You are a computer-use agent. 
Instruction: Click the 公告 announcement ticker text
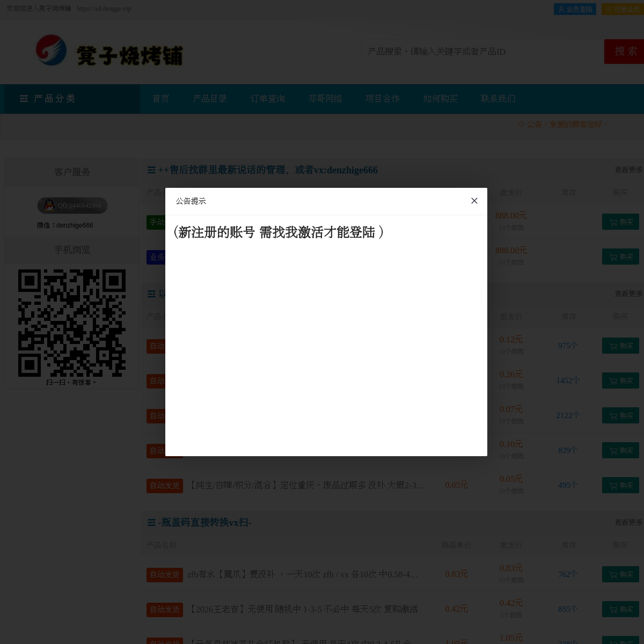coord(563,124)
